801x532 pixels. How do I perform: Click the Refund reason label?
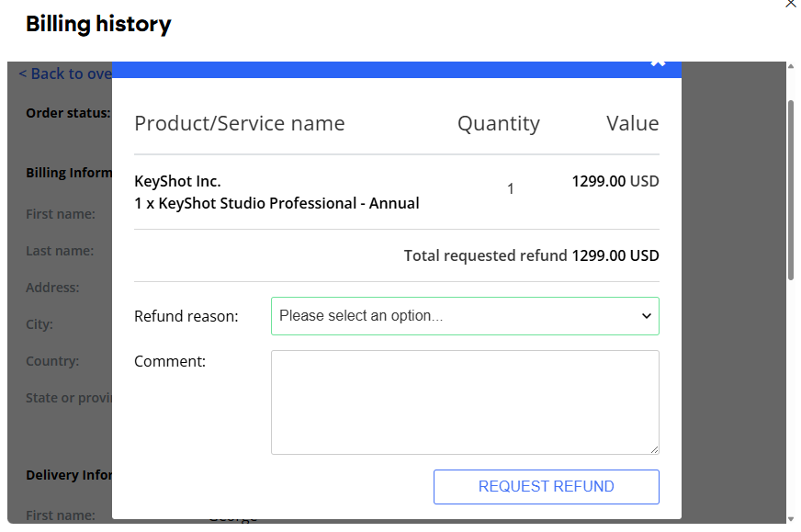[186, 316]
